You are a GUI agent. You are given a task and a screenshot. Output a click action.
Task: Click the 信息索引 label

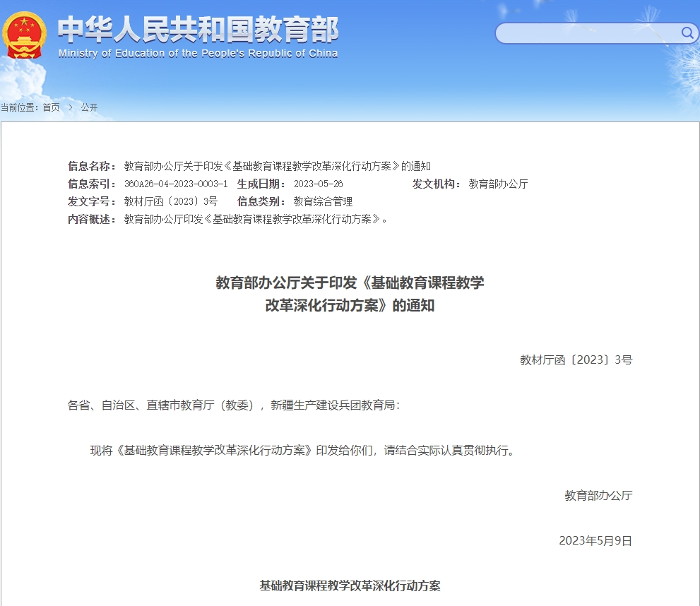tap(92, 184)
